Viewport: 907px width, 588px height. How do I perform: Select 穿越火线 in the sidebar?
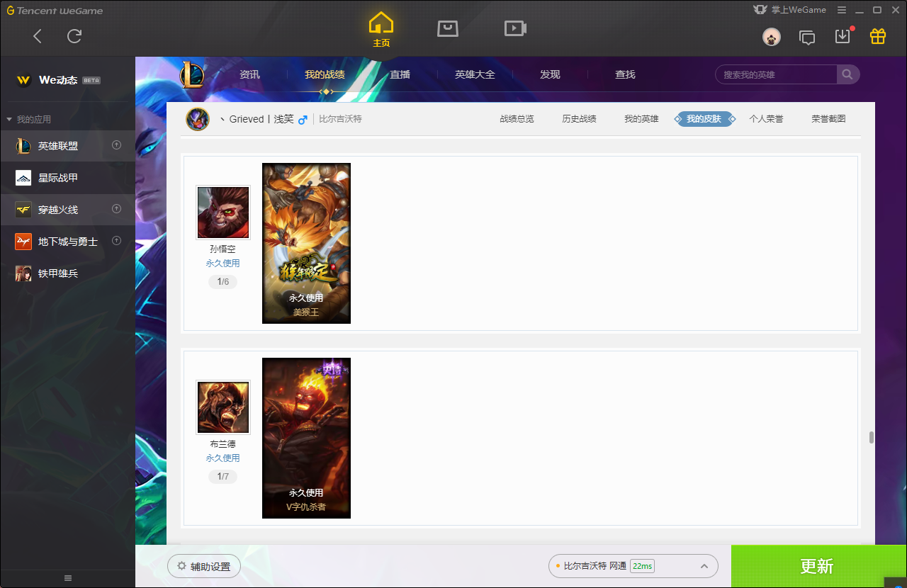67,210
